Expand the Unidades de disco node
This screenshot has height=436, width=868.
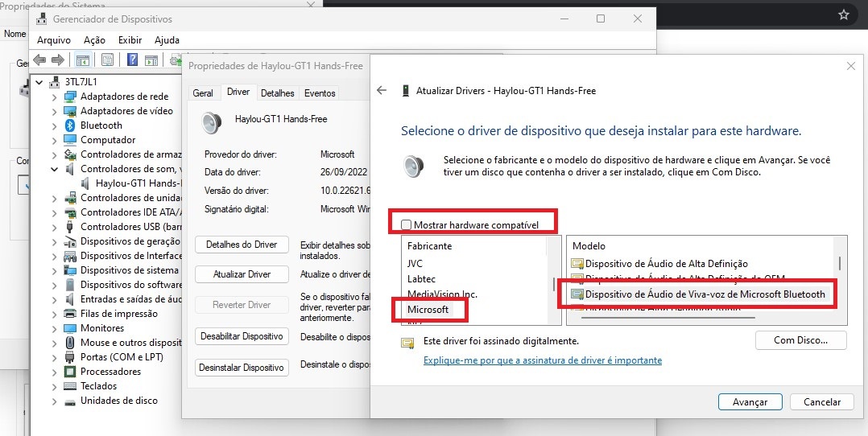click(54, 401)
